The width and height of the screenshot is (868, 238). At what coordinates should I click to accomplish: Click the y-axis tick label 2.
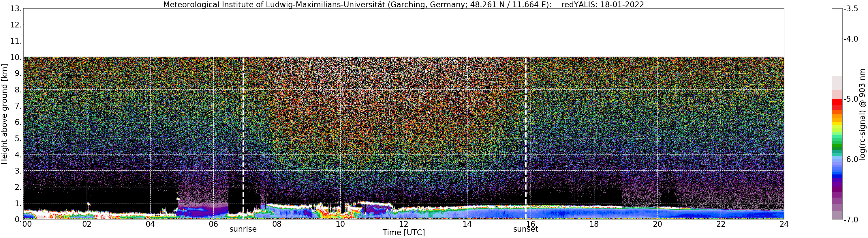[x=18, y=187]
